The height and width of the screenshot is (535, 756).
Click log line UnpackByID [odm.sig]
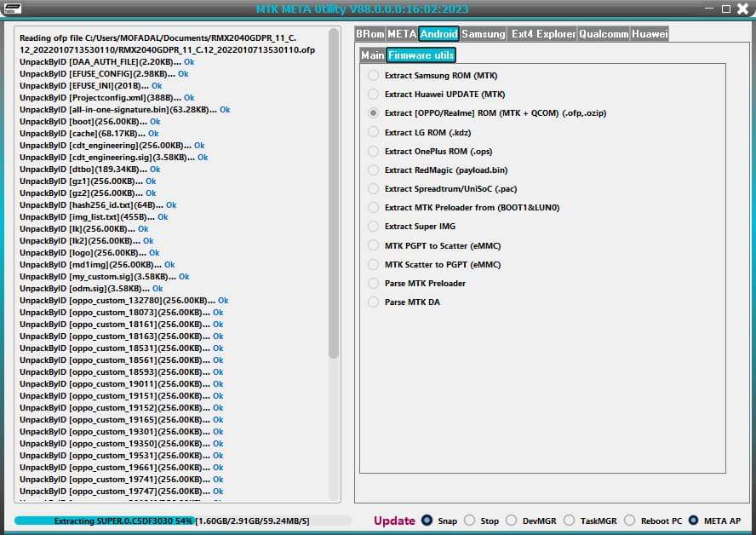click(x=91, y=289)
